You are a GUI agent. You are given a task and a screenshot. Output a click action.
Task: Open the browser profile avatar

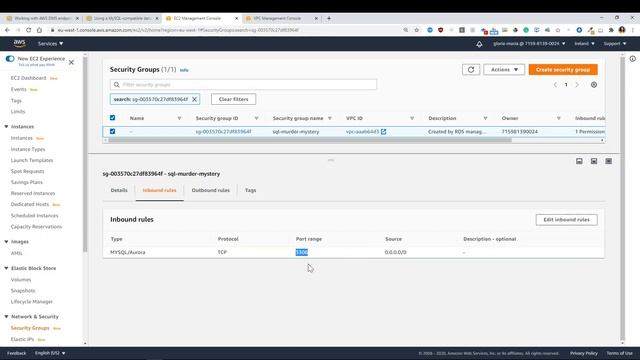pos(622,30)
